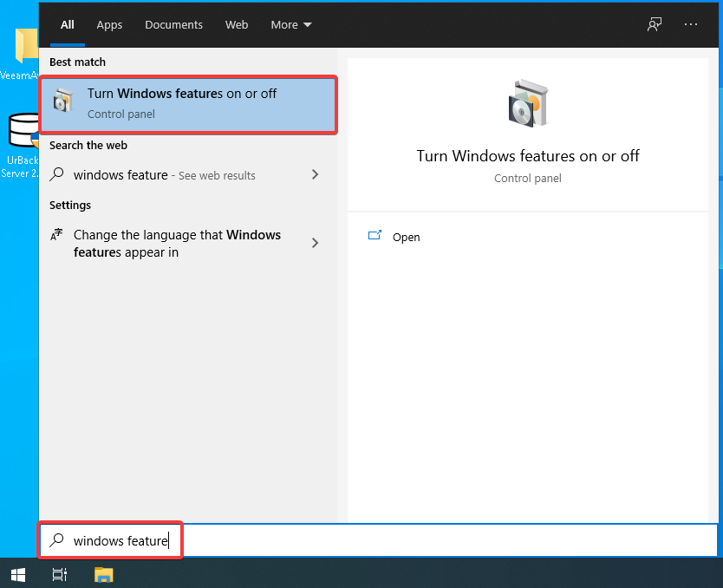Expand arrow beside Change the language setting

pos(315,243)
